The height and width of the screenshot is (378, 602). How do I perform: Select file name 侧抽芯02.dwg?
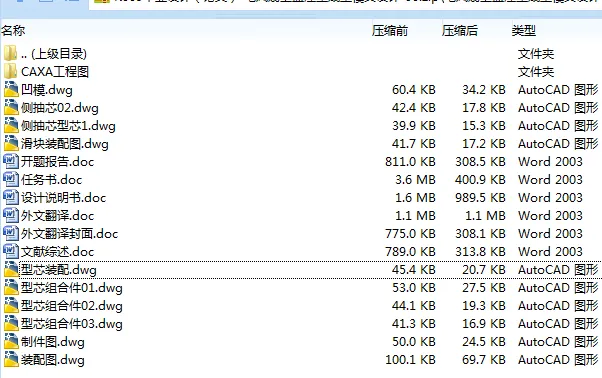point(60,108)
